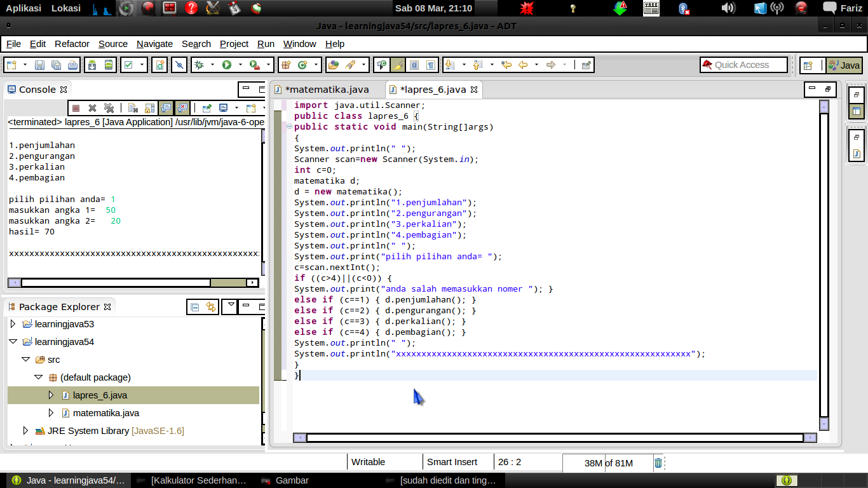Expand the learningjava53 project node

coord(13,324)
